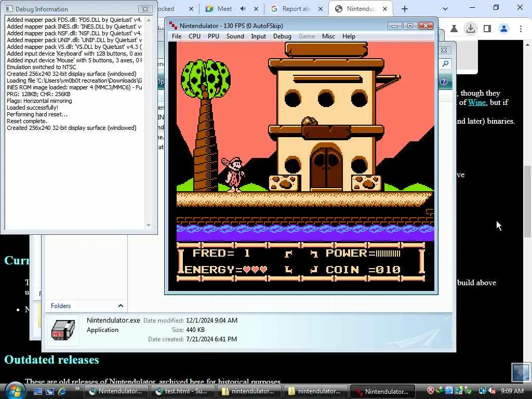Open the Chrome three-dot menu
The image size is (532, 399).
tap(521, 29)
